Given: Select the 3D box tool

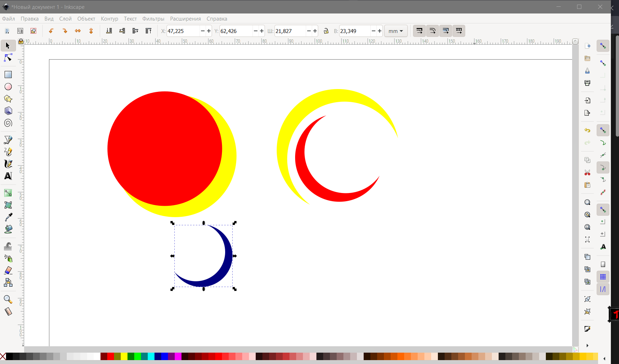Looking at the screenshot, I should pyautogui.click(x=8, y=111).
